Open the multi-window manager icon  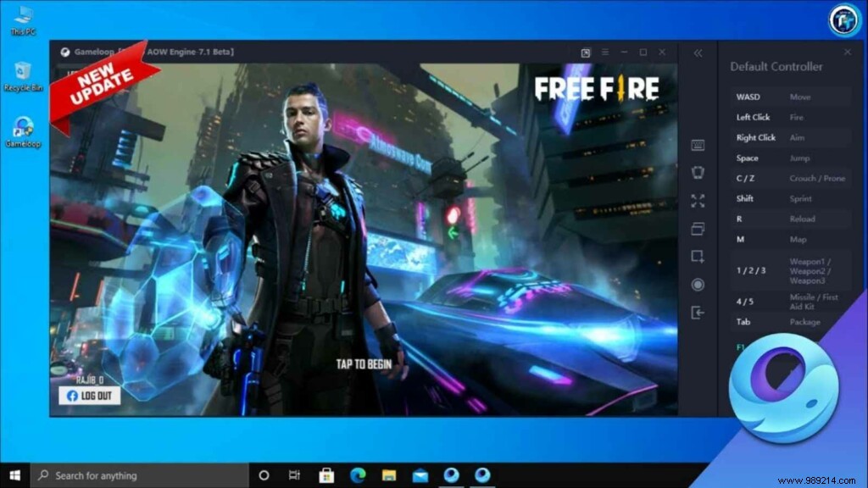pos(698,229)
